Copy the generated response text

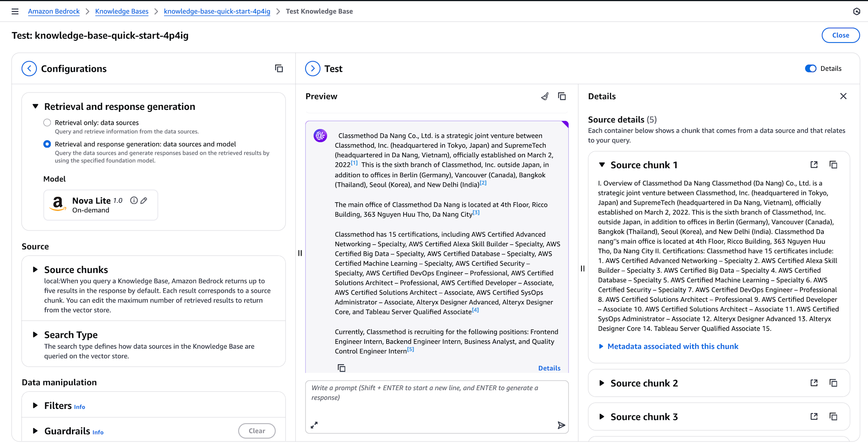[342, 368]
